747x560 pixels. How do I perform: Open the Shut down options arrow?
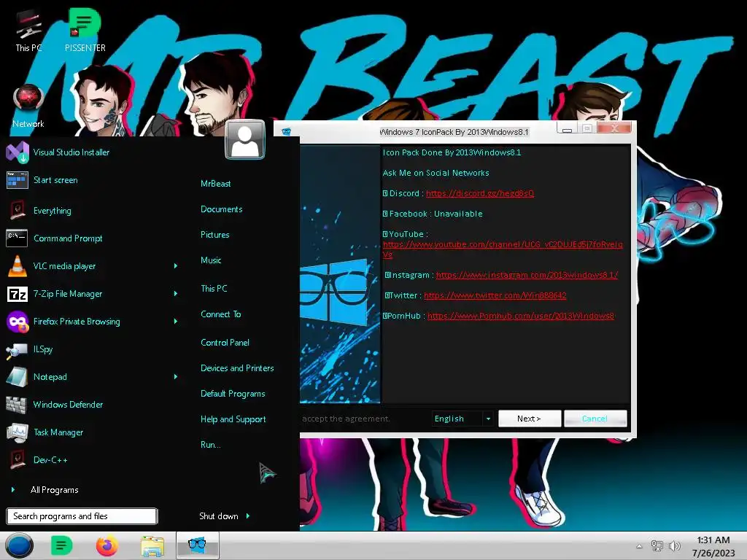pos(248,516)
